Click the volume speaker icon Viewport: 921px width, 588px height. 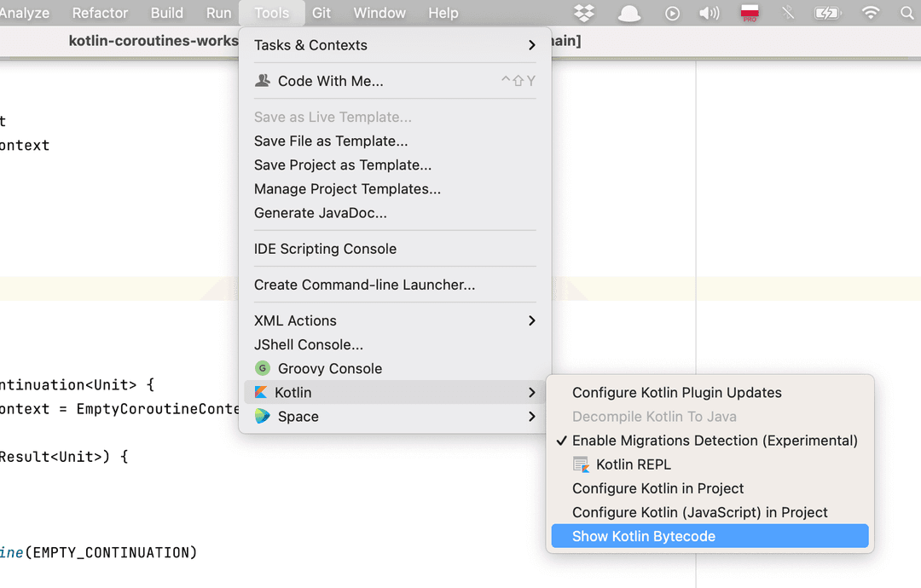tap(709, 13)
